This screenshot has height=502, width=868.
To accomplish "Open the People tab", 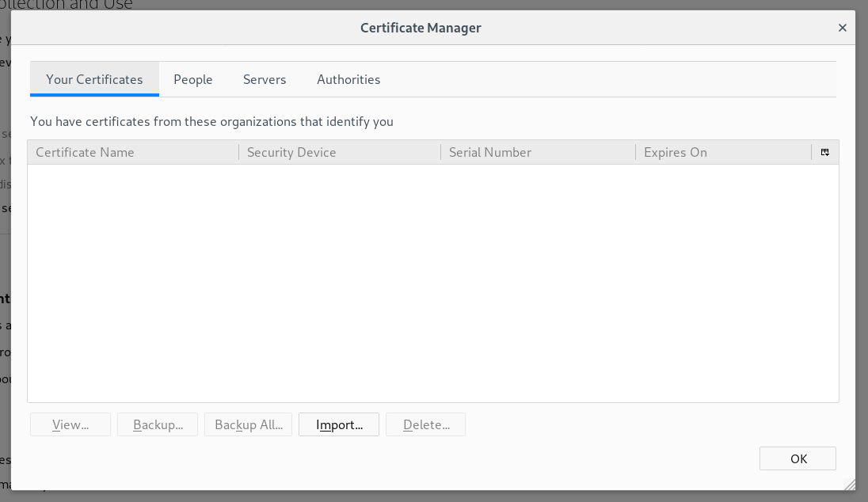I will [x=193, y=79].
